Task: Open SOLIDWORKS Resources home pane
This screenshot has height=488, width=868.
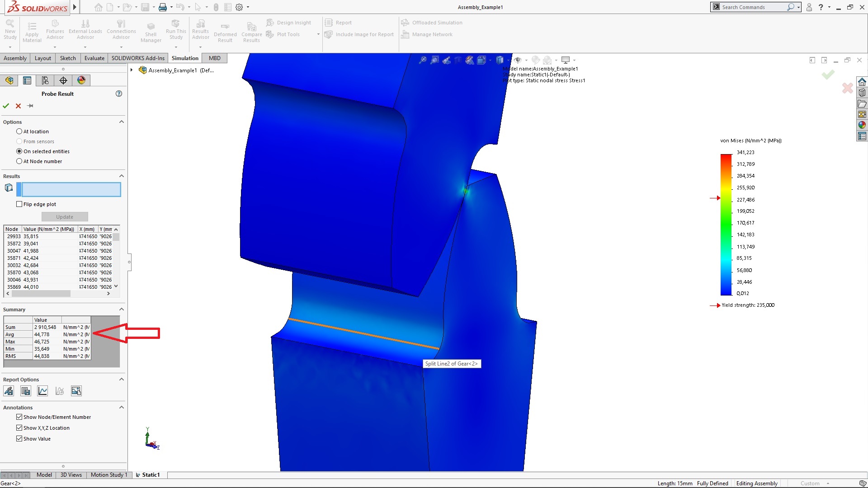Action: tap(862, 82)
